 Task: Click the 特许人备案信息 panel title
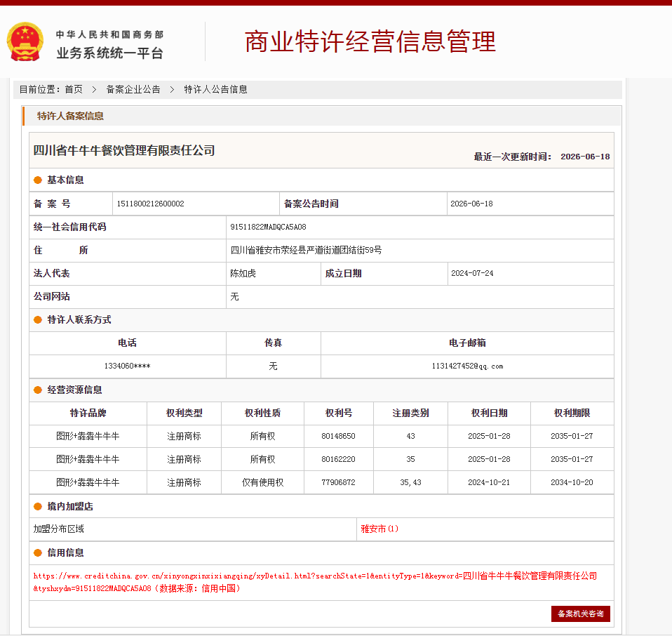click(x=70, y=116)
